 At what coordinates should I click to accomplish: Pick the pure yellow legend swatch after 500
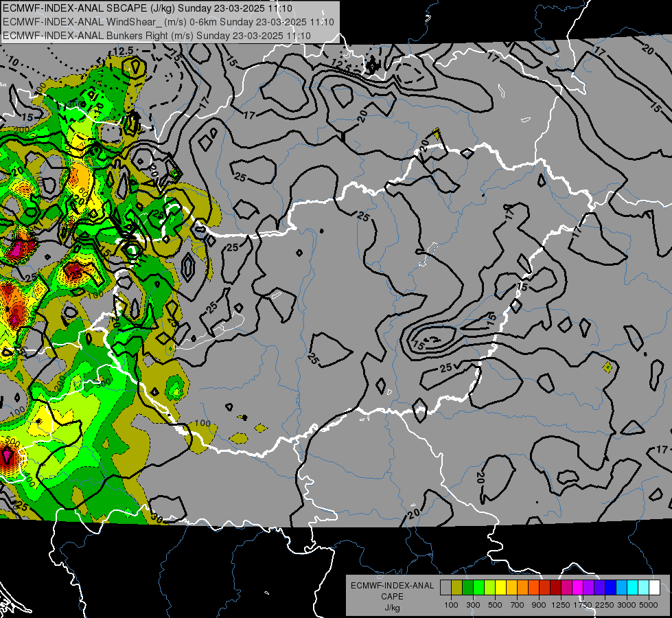[500, 587]
